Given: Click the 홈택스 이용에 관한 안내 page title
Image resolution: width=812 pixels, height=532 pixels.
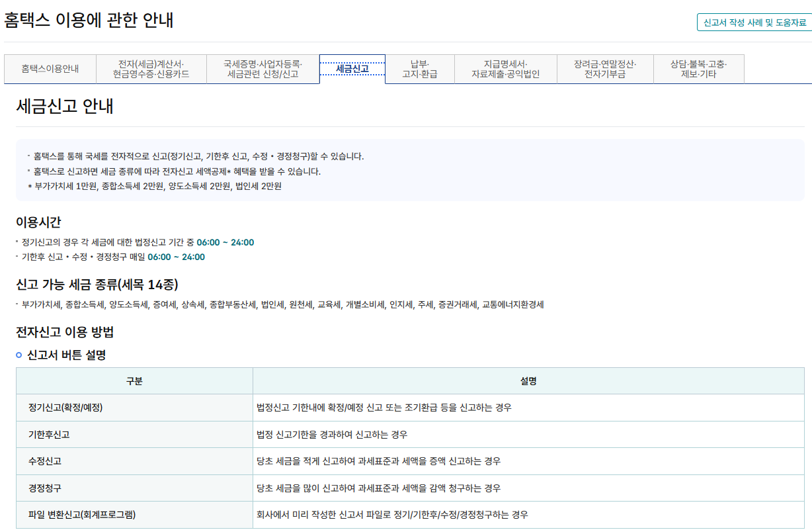Looking at the screenshot, I should coord(89,21).
